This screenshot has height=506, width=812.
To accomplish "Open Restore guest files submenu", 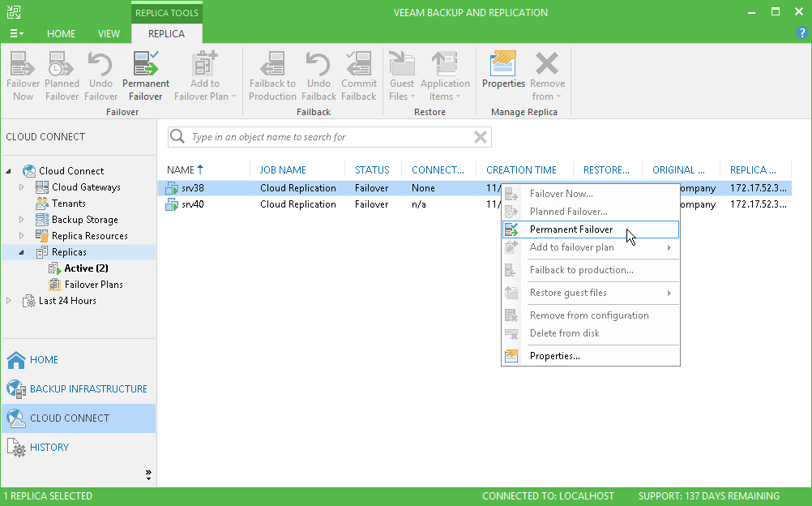I will click(590, 293).
